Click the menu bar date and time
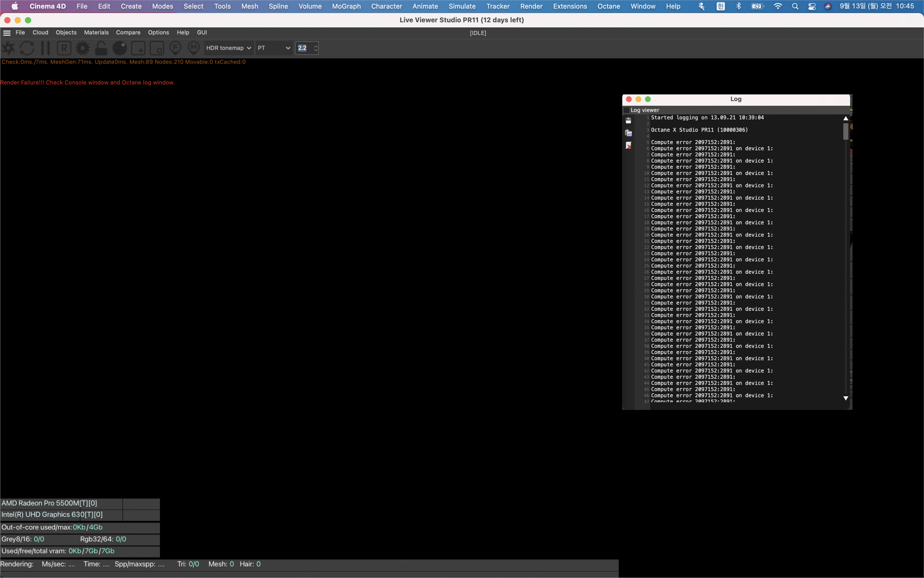The image size is (924, 578). point(877,6)
